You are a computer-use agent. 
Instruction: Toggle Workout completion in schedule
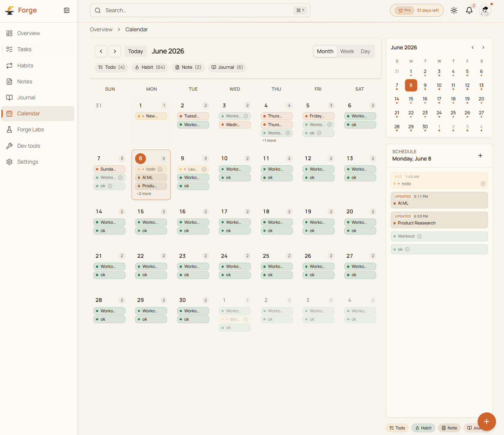[x=419, y=237]
